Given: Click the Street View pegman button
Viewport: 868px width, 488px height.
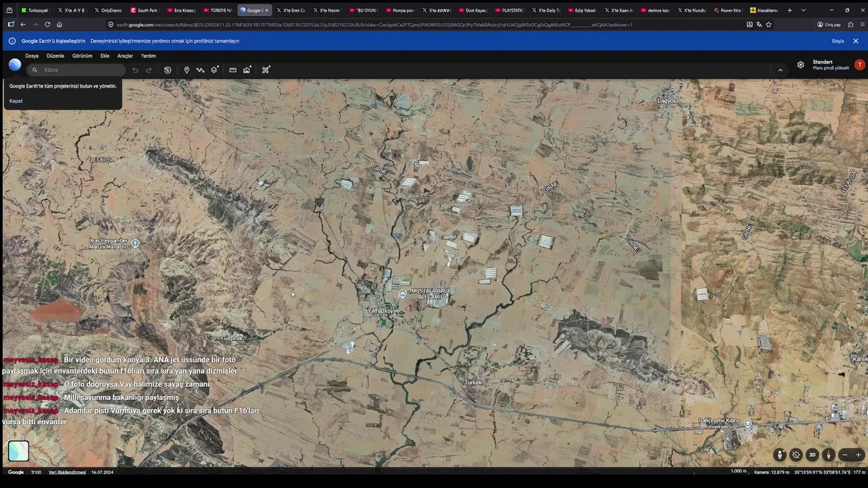Looking at the screenshot, I should (780, 455).
